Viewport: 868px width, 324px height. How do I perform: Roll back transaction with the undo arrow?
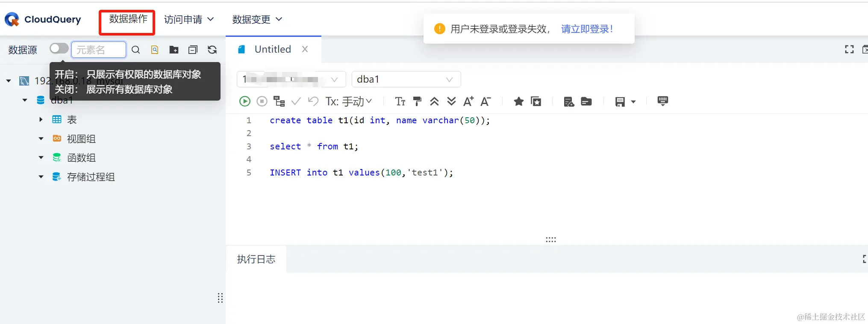pyautogui.click(x=313, y=101)
